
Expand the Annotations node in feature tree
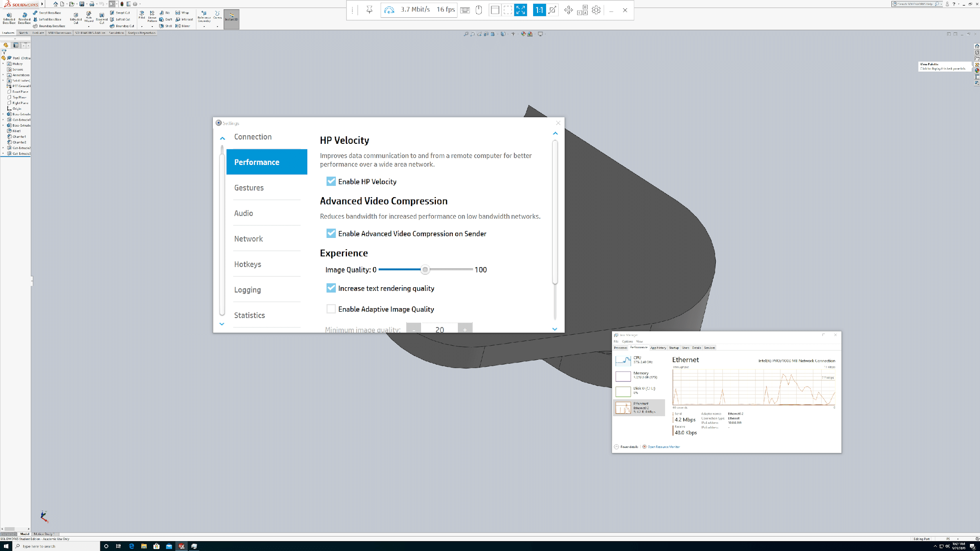pyautogui.click(x=3, y=75)
